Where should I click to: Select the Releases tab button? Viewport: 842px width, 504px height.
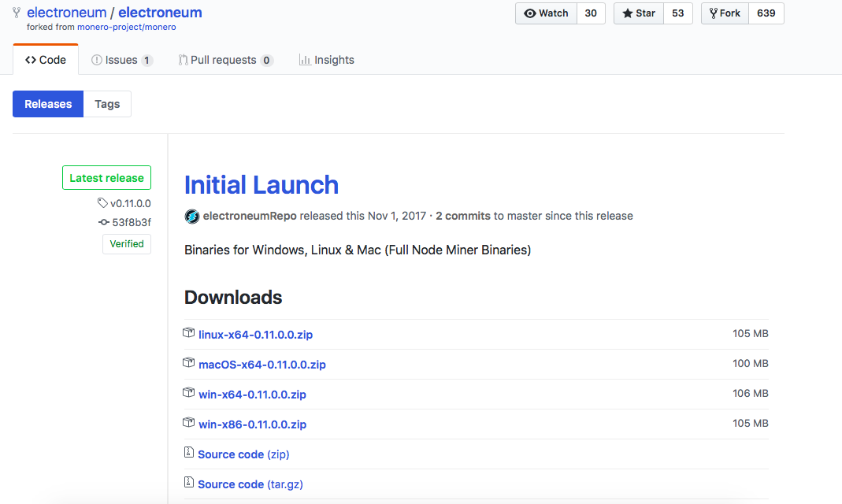pyautogui.click(x=48, y=104)
